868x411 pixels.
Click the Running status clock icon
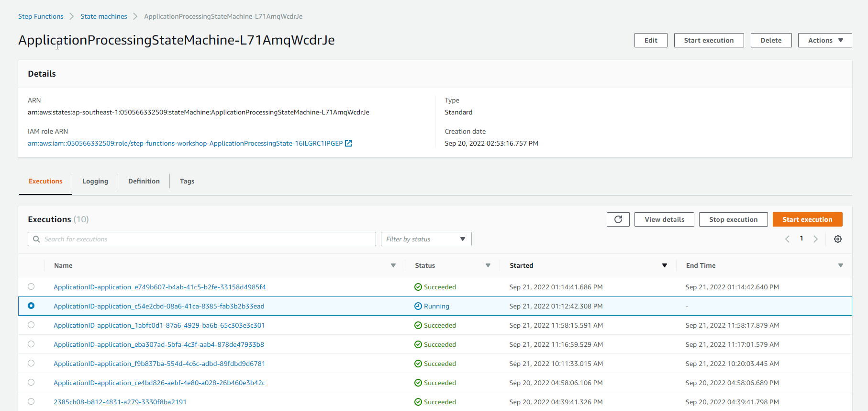point(418,306)
